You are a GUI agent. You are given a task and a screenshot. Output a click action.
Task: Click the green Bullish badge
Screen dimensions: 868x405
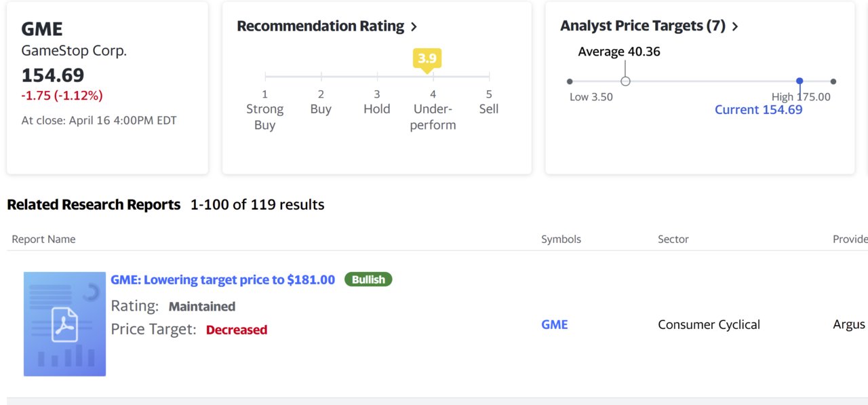pos(368,279)
